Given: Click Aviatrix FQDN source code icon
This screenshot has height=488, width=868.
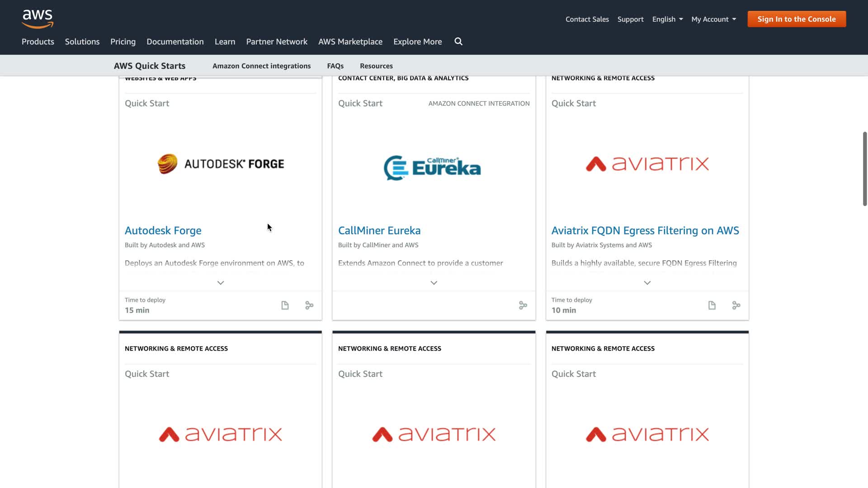Looking at the screenshot, I should (x=736, y=305).
